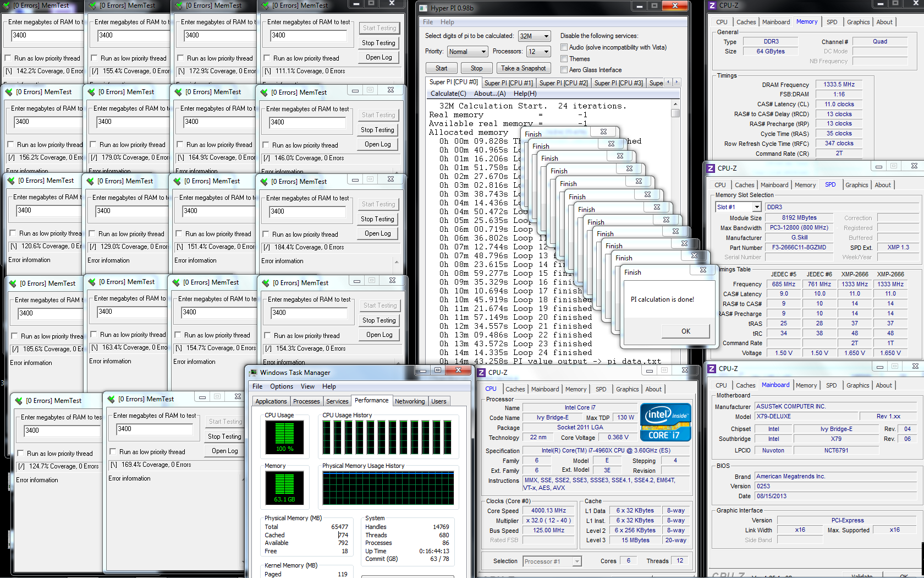This screenshot has height=578, width=924.
Task: Switch to the Networking tab in Task Manager
Action: [x=410, y=401]
